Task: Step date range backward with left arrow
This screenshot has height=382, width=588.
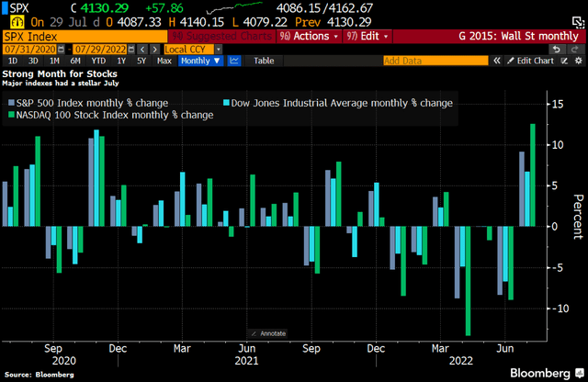Action: coord(142,49)
